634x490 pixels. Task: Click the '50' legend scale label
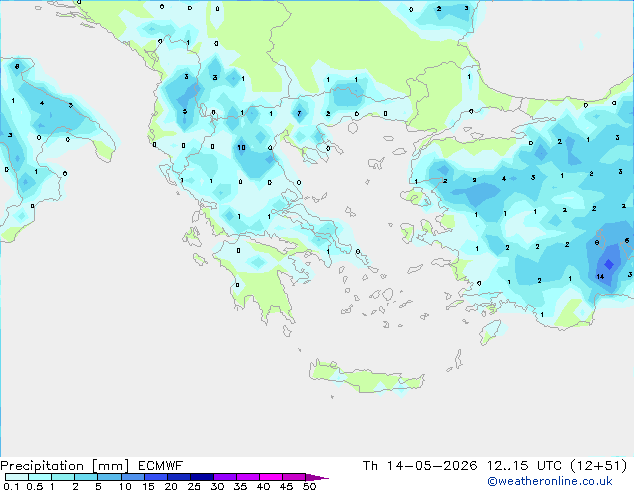tap(310, 486)
